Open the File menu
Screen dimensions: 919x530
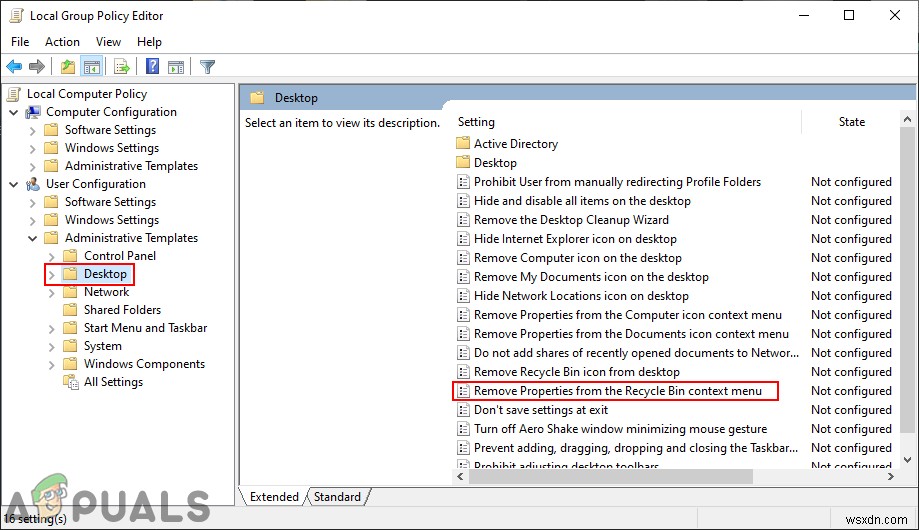[x=20, y=42]
